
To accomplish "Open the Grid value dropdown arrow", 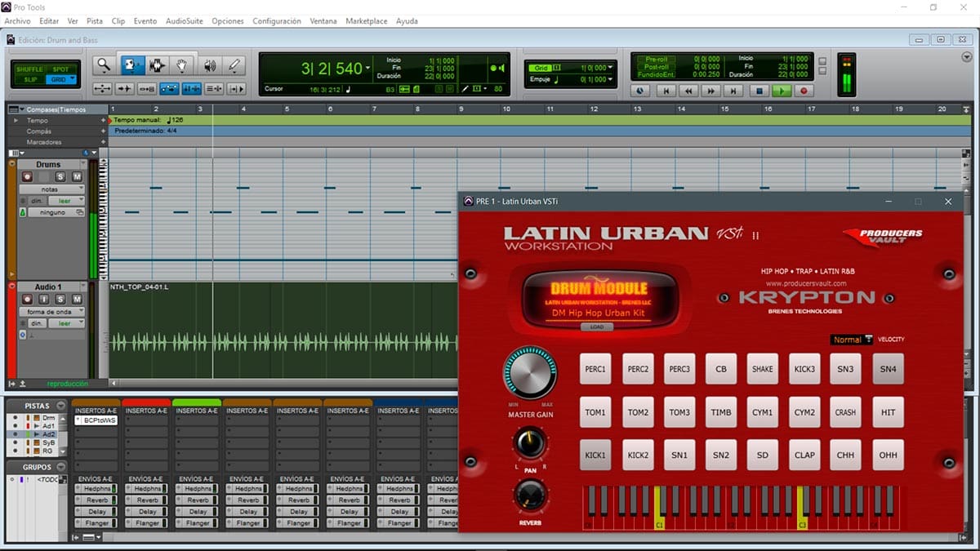I will [609, 68].
